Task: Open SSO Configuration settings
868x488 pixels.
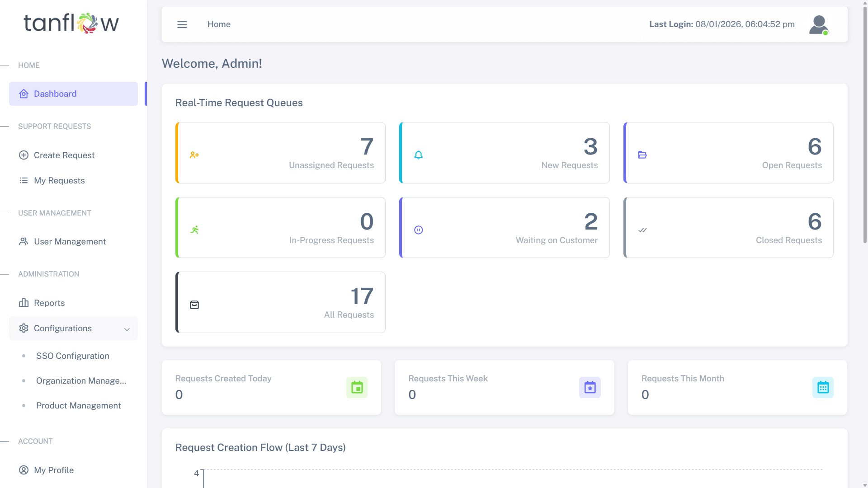Action: (x=73, y=356)
